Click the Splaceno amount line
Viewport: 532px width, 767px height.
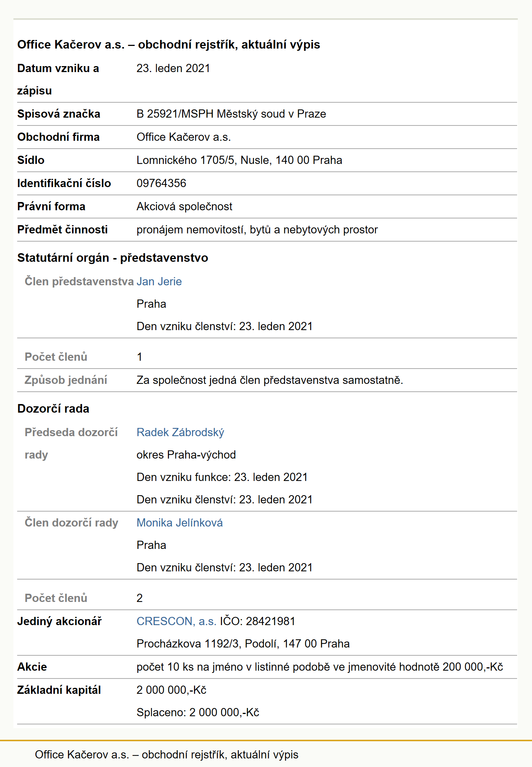198,712
